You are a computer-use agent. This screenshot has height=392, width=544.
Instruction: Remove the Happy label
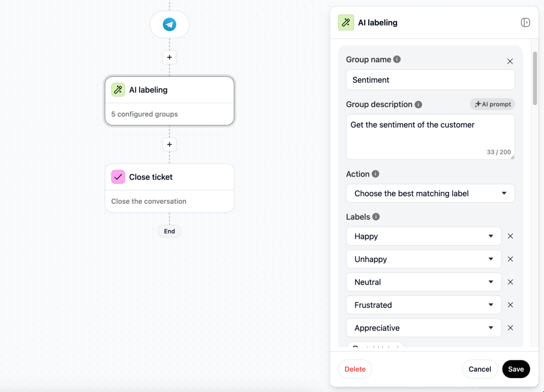click(510, 236)
